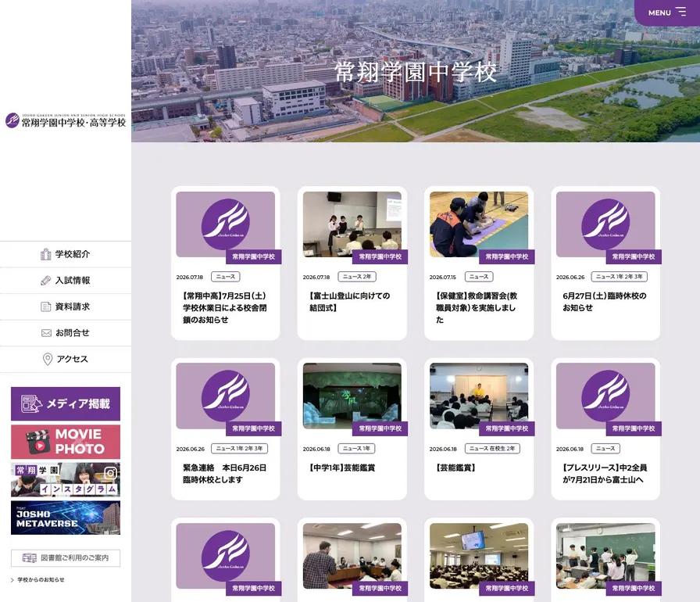The width and height of the screenshot is (700, 602).
Task: Open 入試情報 menu item
Action: pyautogui.click(x=66, y=281)
